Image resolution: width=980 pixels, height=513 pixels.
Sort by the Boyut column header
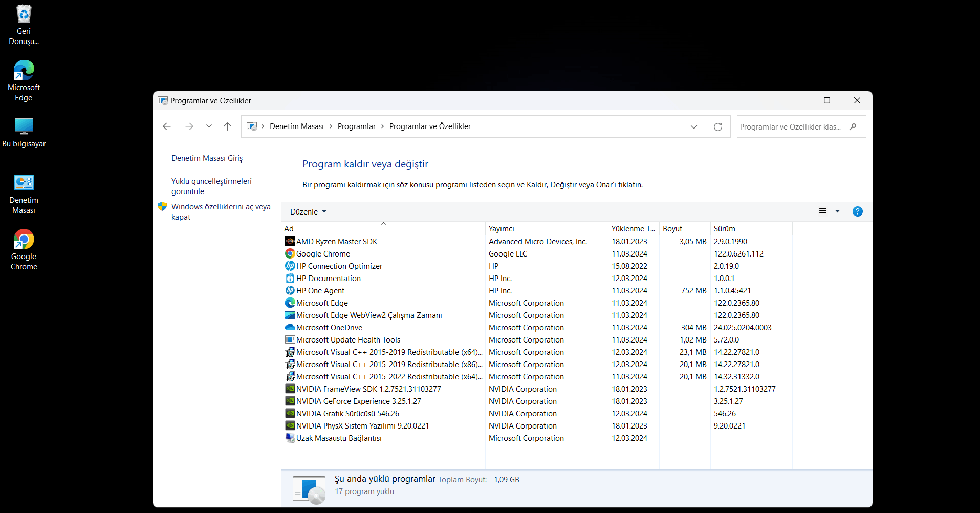[685, 228]
